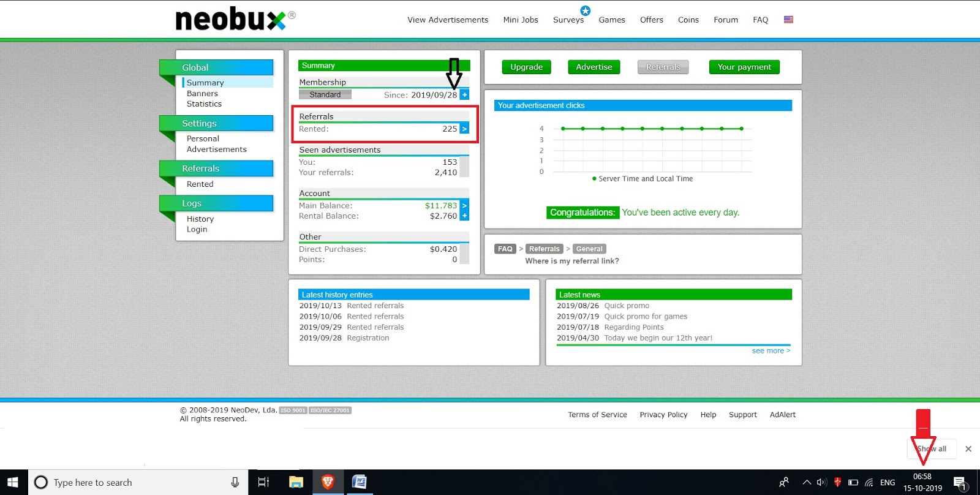Open Regarding Points news item
This screenshot has height=495, width=980.
pos(634,327)
